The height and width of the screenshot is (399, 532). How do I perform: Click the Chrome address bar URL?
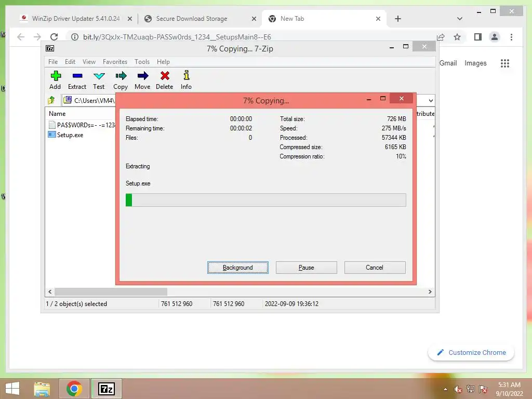point(177,37)
